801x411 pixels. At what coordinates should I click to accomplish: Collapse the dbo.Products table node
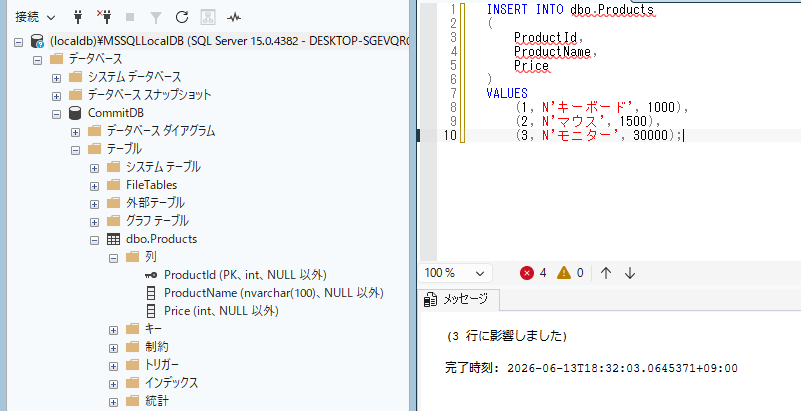point(95,240)
